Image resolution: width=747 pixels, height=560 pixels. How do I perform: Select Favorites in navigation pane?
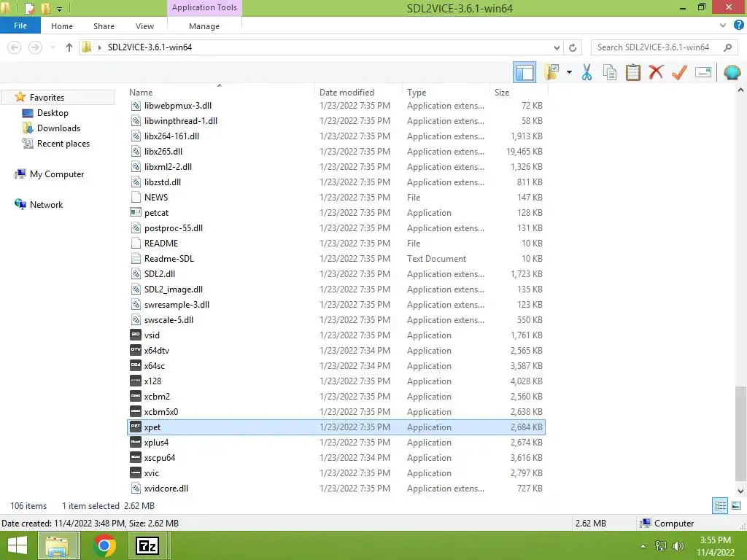coord(47,97)
